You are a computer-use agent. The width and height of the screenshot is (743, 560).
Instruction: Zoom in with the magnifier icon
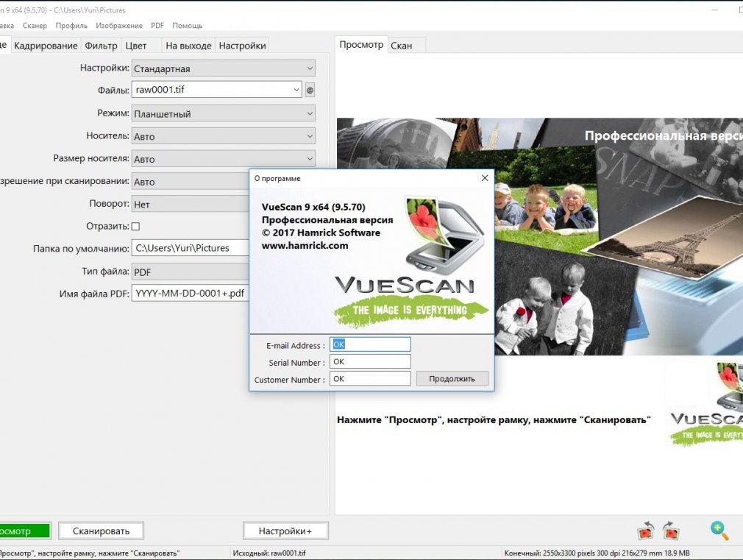[x=719, y=531]
